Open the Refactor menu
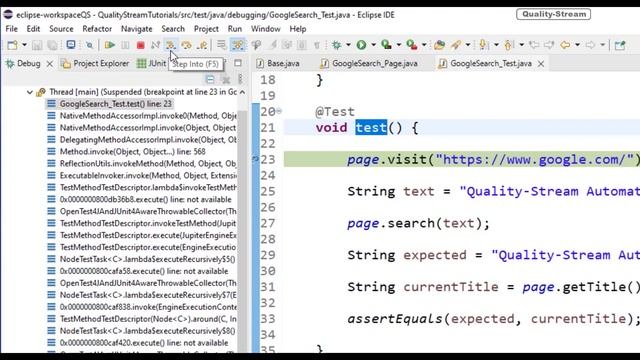 pyautogui.click(x=97, y=29)
